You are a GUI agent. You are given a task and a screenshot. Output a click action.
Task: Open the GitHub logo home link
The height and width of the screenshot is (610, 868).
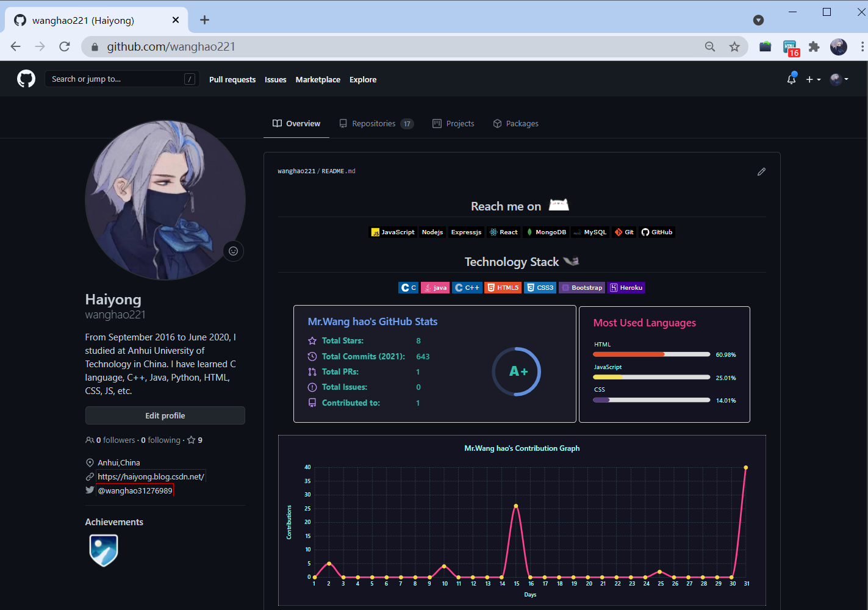pyautogui.click(x=26, y=79)
